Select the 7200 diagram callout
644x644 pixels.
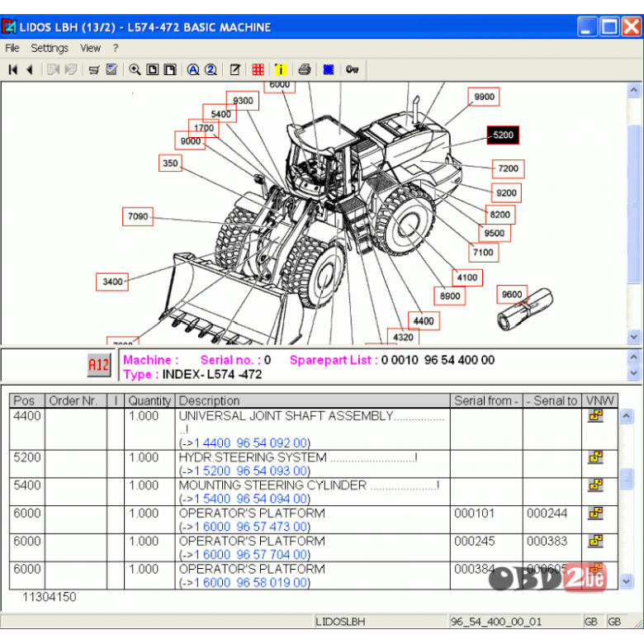point(508,168)
